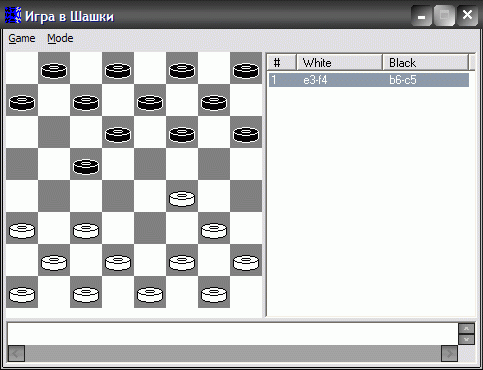Screen dimensions: 483x370
Task: Pick the white checker on f4
Action: tap(182, 198)
